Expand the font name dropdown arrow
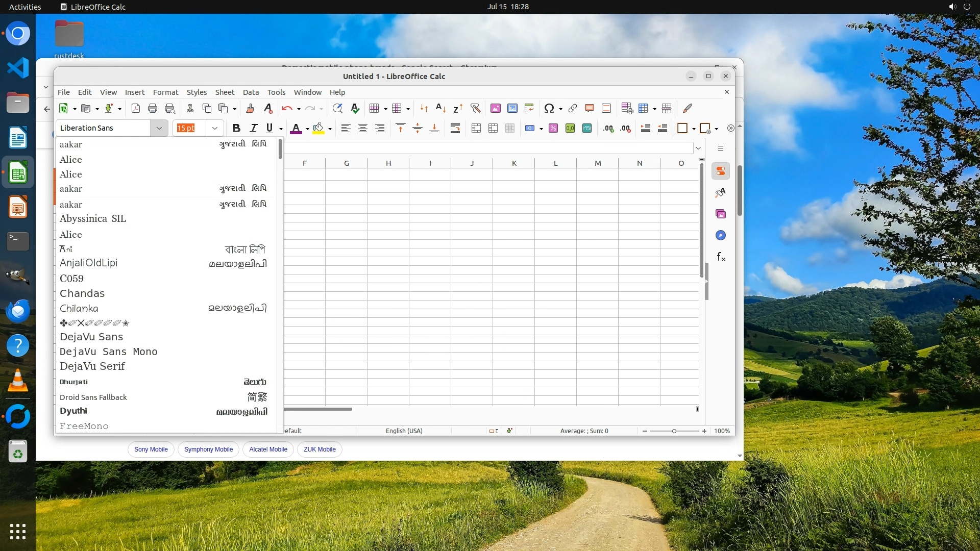 point(159,128)
